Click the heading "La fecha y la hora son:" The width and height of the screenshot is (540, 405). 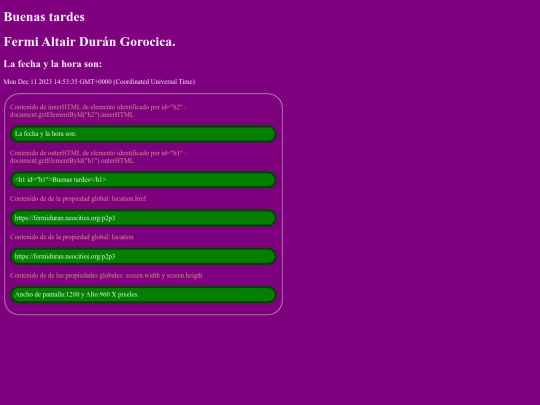(53, 64)
